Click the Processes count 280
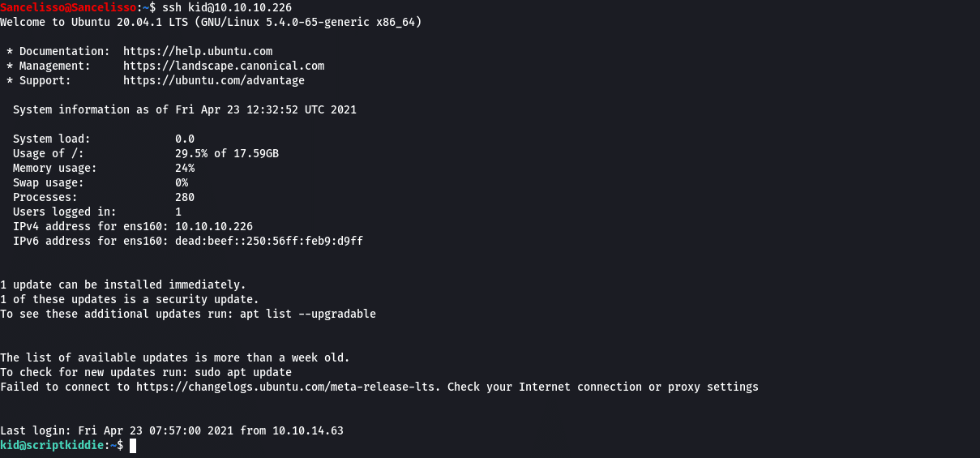Screen dimensions: 980x458 185,197
